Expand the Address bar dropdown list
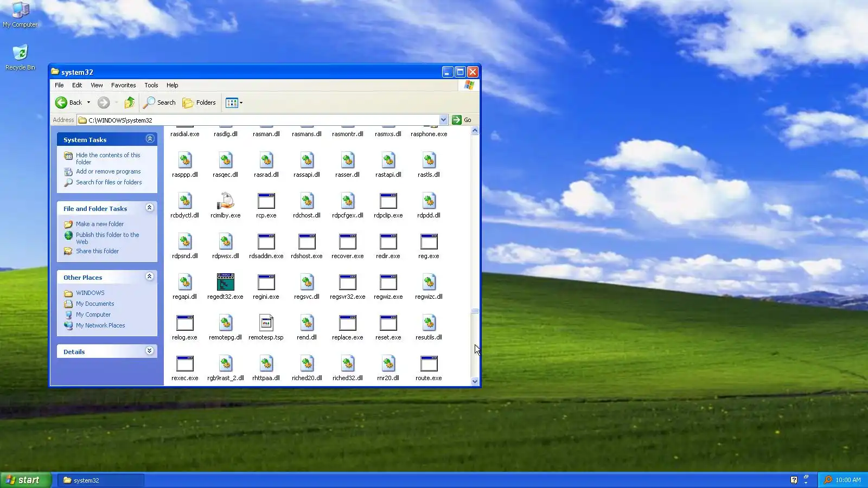The image size is (868, 488). pyautogui.click(x=443, y=120)
